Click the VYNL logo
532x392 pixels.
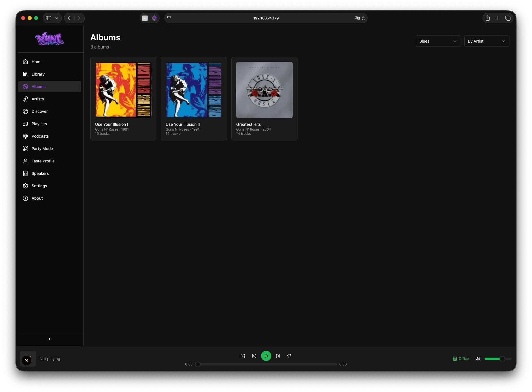49,39
